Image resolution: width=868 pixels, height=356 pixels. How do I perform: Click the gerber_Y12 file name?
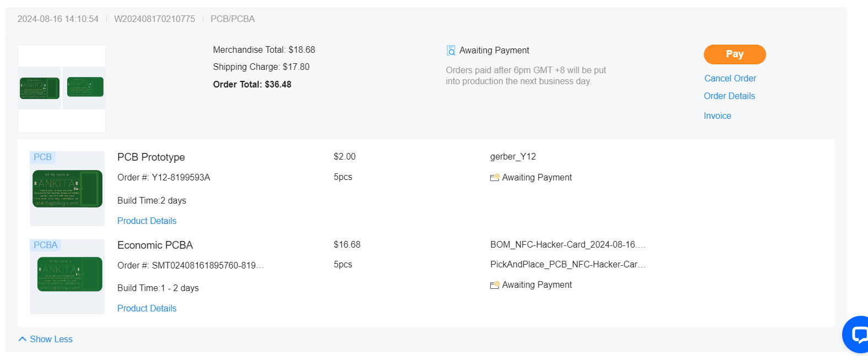pos(513,156)
